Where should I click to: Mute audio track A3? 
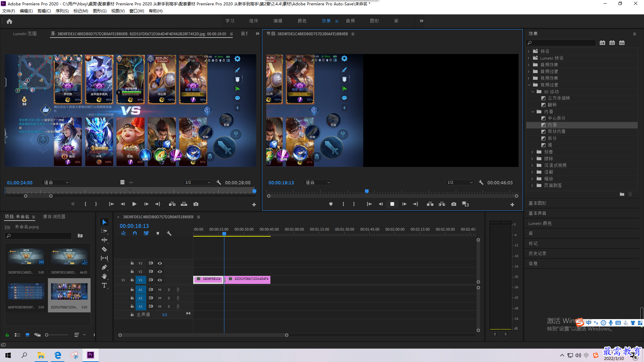(x=160, y=306)
